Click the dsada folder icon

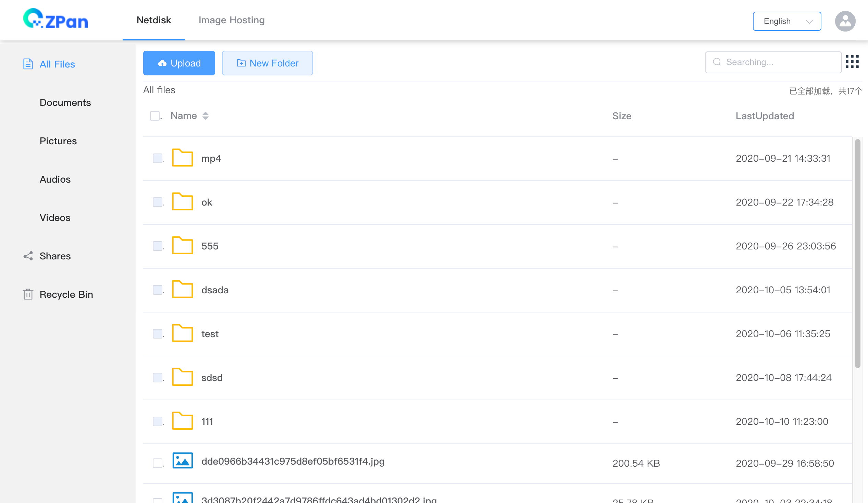tap(182, 290)
